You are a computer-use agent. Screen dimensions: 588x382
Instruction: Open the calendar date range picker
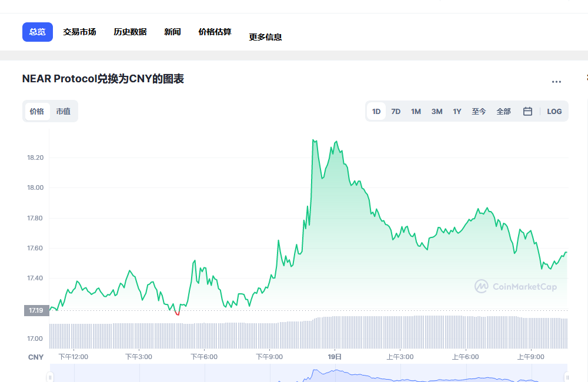click(x=527, y=111)
